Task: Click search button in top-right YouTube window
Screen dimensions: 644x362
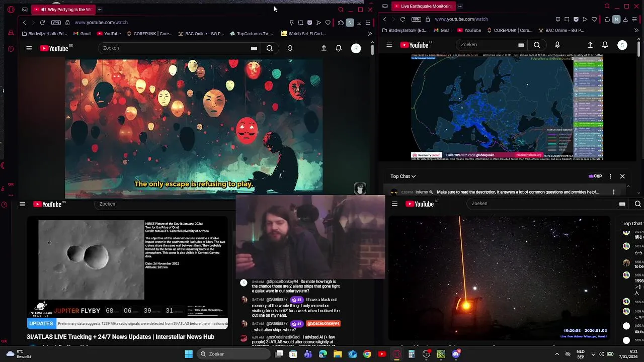Action: click(537, 45)
